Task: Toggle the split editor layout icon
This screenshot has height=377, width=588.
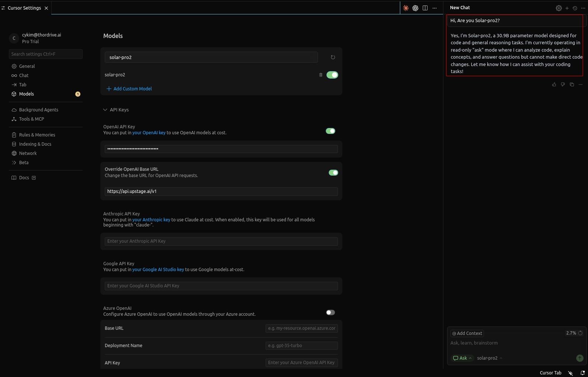Action: pos(425,8)
